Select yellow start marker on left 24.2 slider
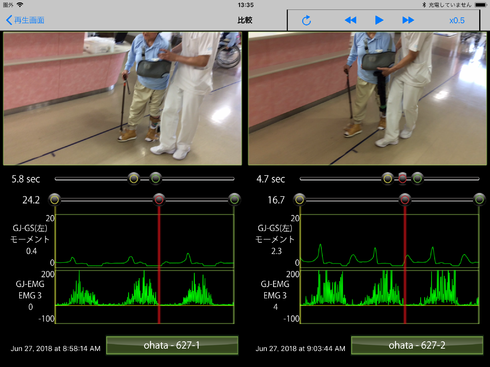 click(55, 200)
